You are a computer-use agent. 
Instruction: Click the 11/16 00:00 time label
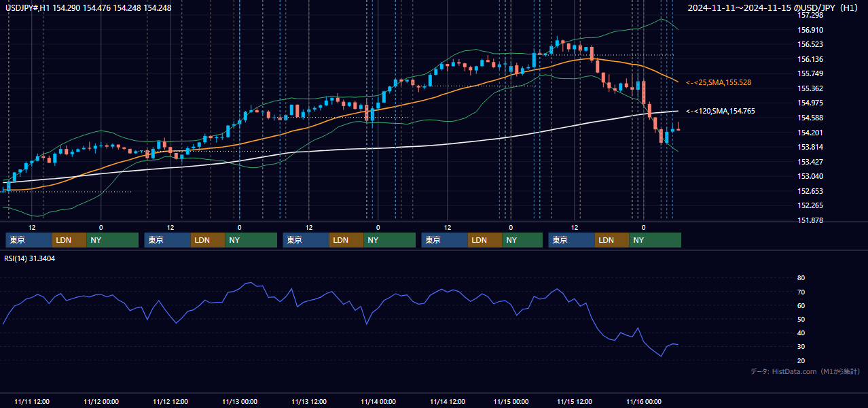[x=644, y=401]
